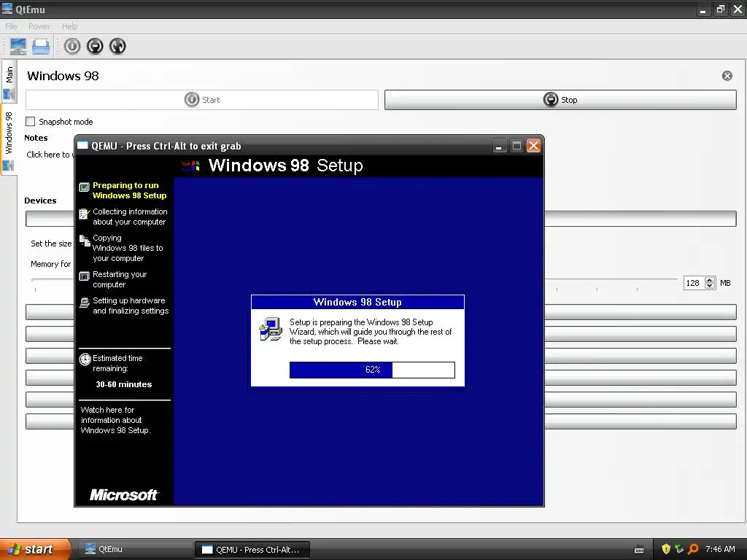Click the clock icon beside Estimated time remaining
Viewport: 747px width, 560px height.
85,359
